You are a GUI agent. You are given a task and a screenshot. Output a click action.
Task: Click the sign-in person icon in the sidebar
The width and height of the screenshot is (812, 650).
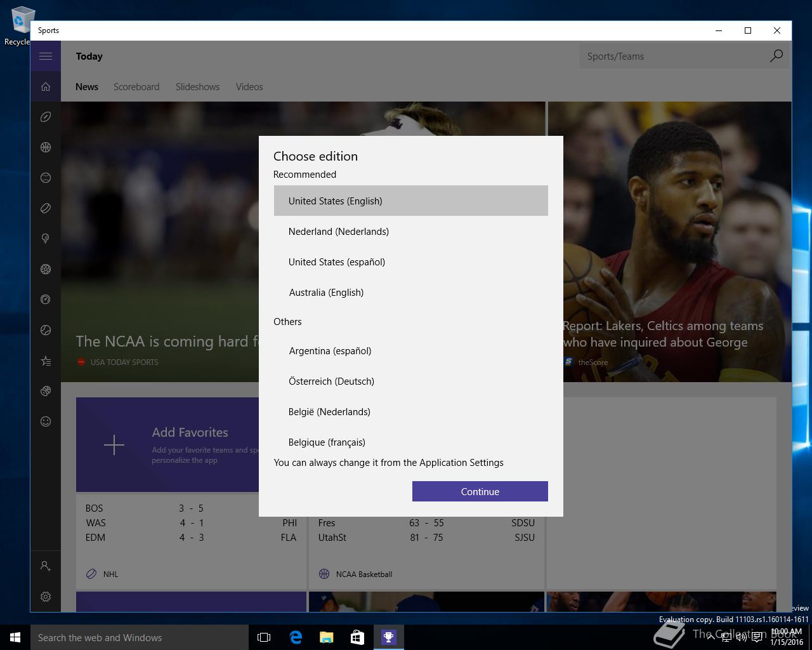tap(46, 566)
